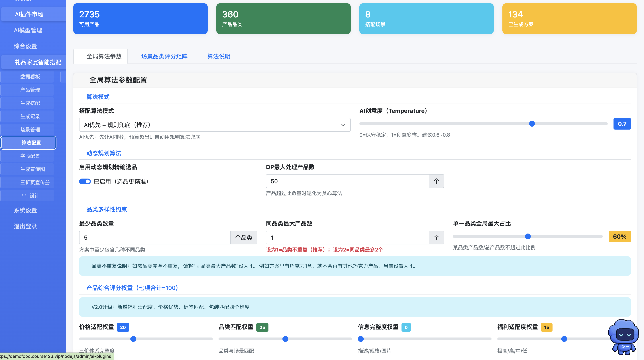Click the red hint 设为1=品类不重复
Viewport: 644px width, 360px height.
[x=324, y=249]
